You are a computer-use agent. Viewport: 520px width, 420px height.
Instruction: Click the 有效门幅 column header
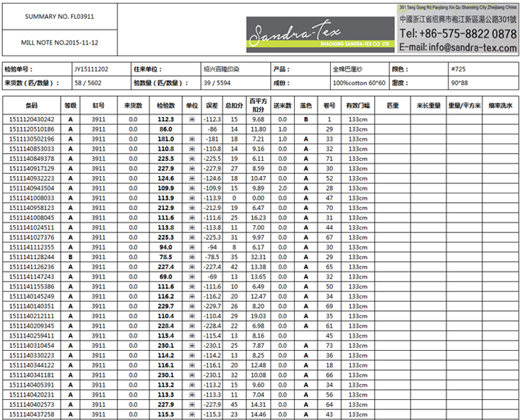(357, 105)
